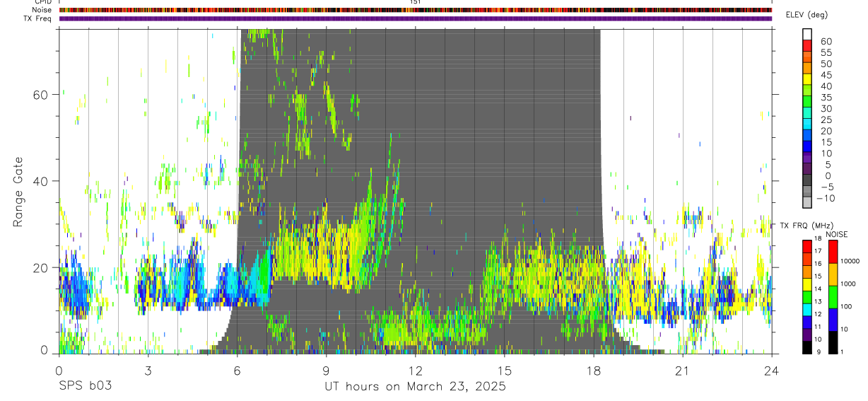The height and width of the screenshot is (401, 868).
Task: Click the 'Noise' row label at top left
Action: pos(42,10)
